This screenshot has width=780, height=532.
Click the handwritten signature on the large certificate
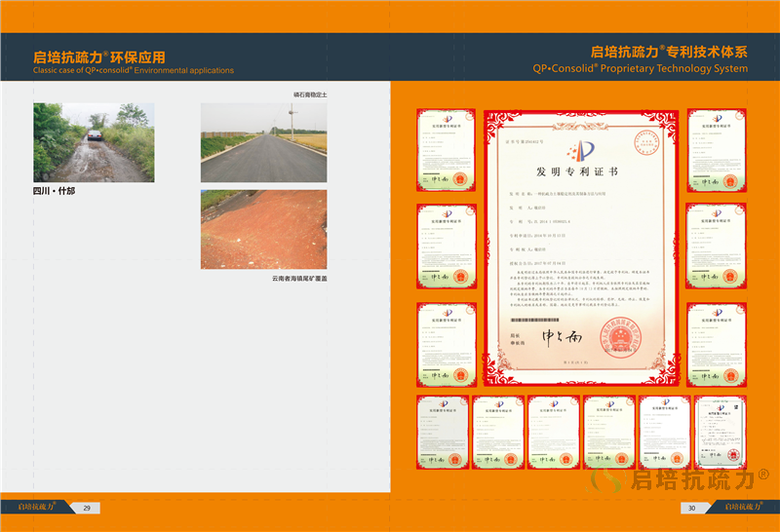click(x=562, y=337)
